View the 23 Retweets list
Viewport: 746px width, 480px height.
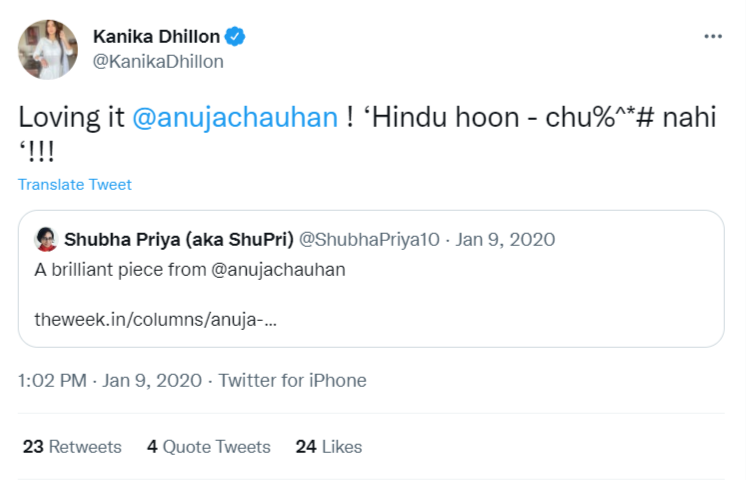tap(72, 447)
